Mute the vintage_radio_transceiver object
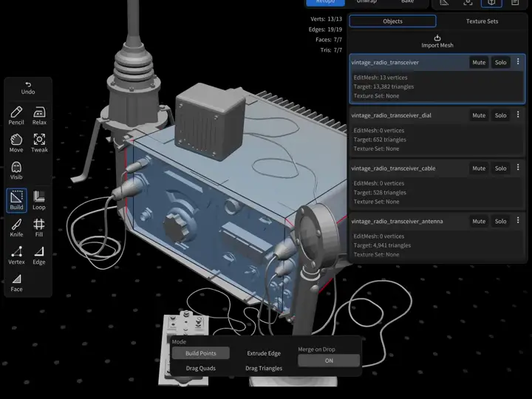The image size is (532, 399). [x=479, y=62]
